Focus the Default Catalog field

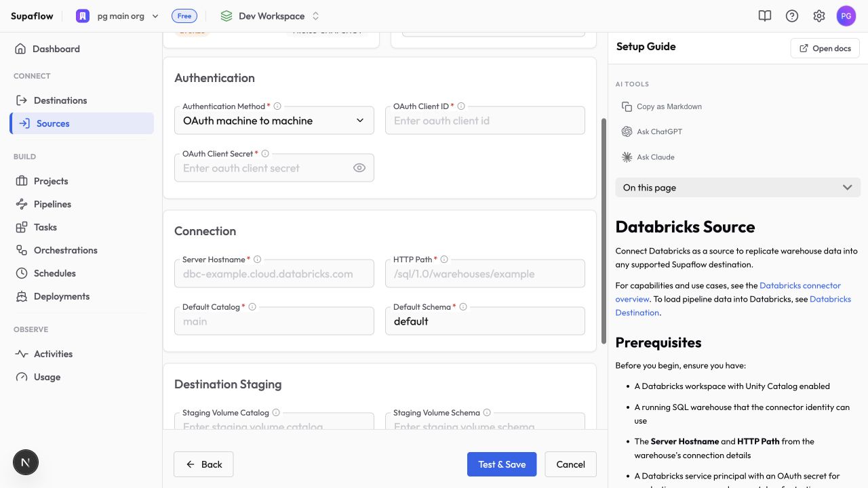[x=274, y=321]
